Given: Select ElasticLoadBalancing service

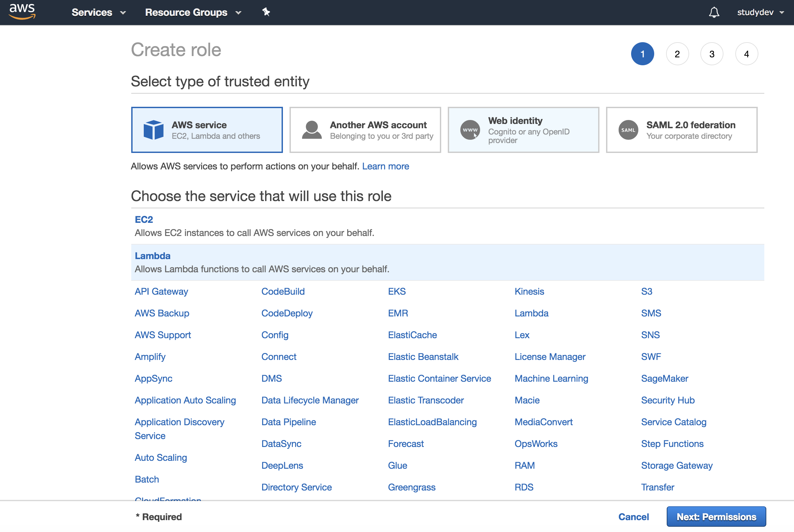Looking at the screenshot, I should point(432,422).
